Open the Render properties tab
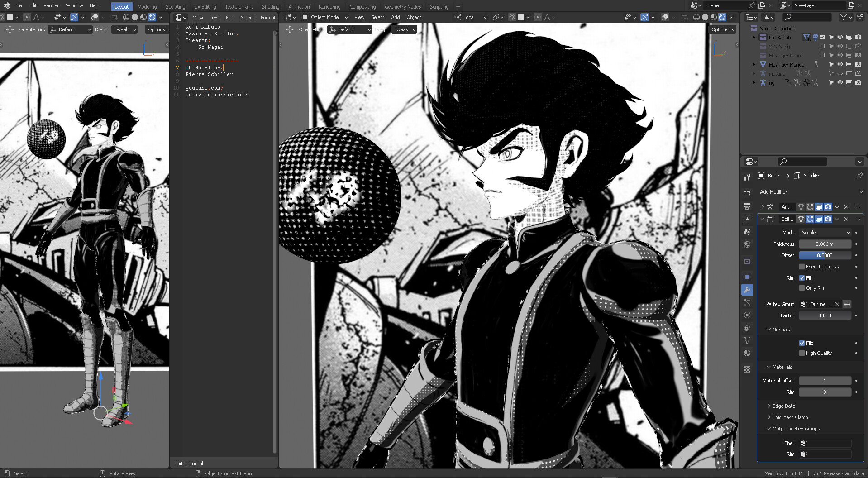 [747, 193]
